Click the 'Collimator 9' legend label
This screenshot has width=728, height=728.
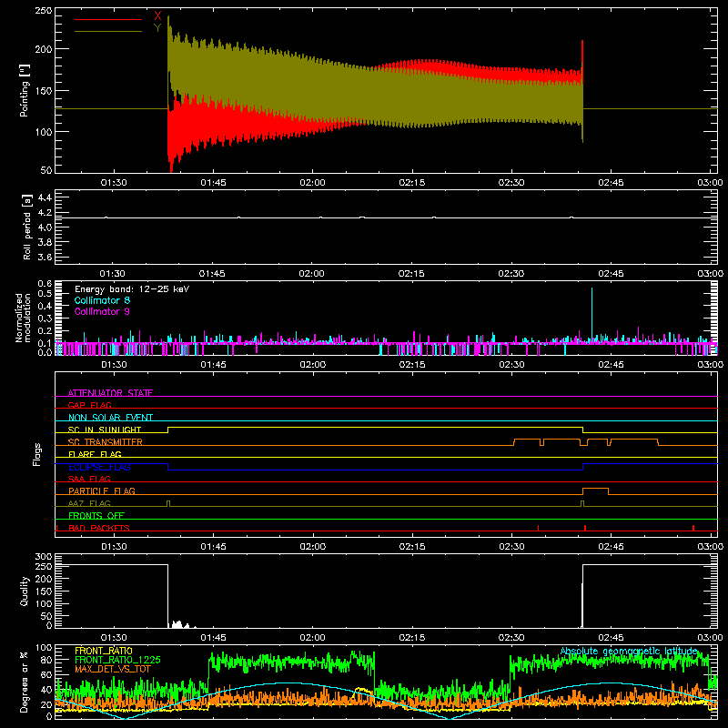click(x=102, y=311)
